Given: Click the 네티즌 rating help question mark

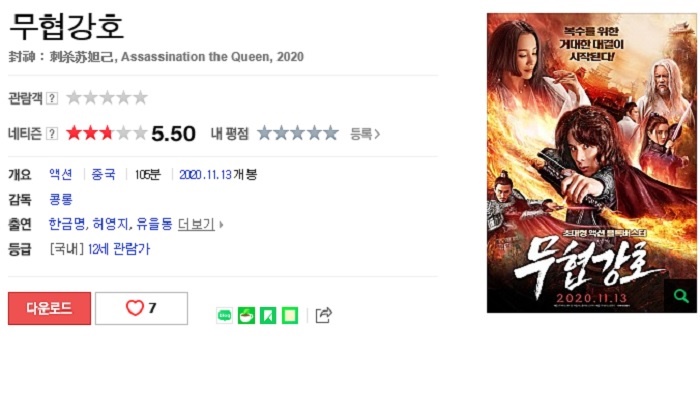Looking at the screenshot, I should tap(52, 133).
